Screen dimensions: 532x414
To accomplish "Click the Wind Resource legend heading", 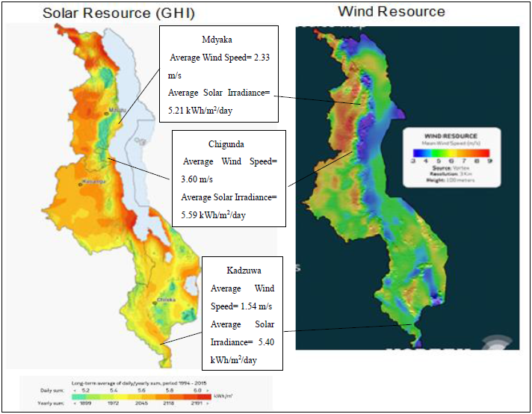I will (x=451, y=136).
